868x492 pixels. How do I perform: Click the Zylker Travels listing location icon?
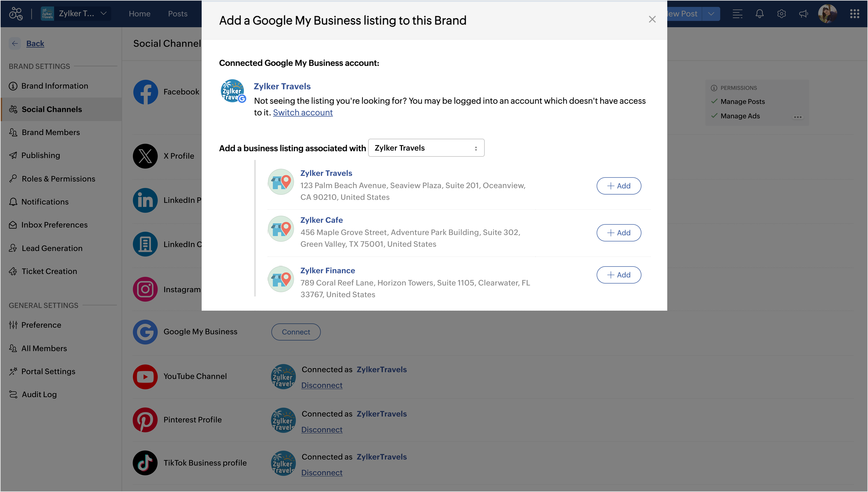281,182
